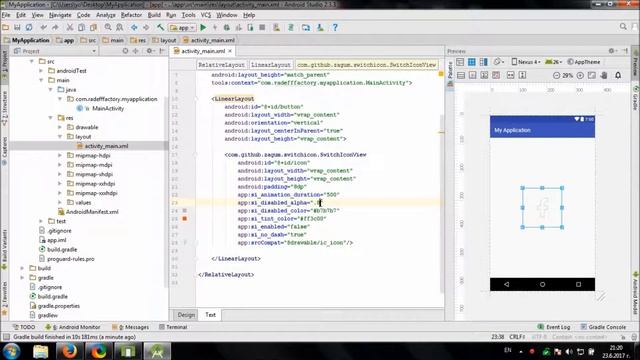Click the Redo arrow icon
The height and width of the screenshot is (360, 640).
pos(55,28)
